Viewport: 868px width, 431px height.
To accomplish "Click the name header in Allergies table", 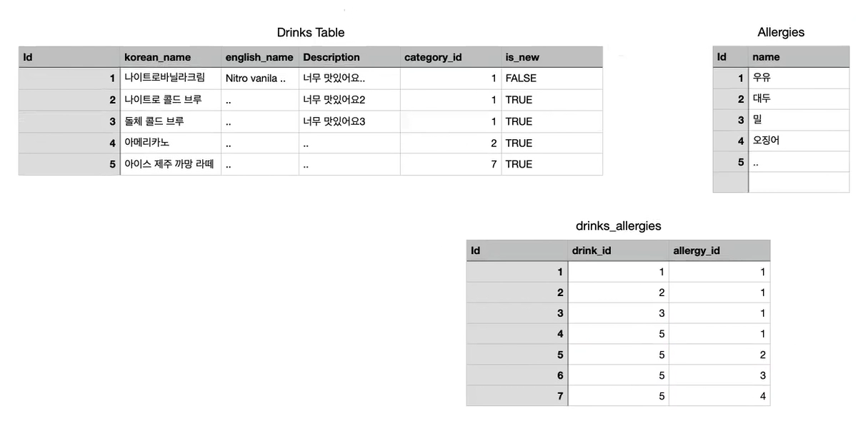I will (799, 57).
